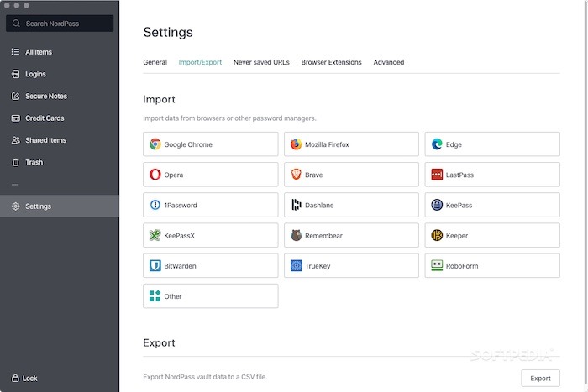Screen dimensions: 588x392
Task: Click the Secure Notes pencil icon
Action: 15,96
